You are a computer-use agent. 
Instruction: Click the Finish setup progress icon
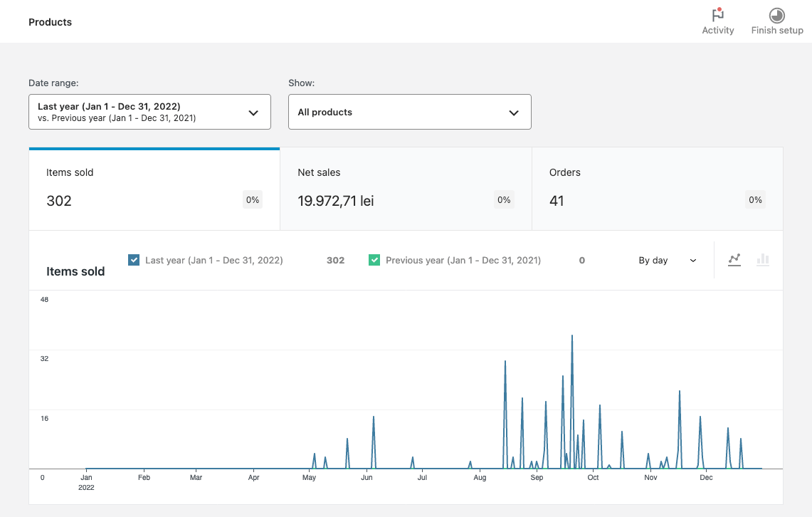coord(776,15)
